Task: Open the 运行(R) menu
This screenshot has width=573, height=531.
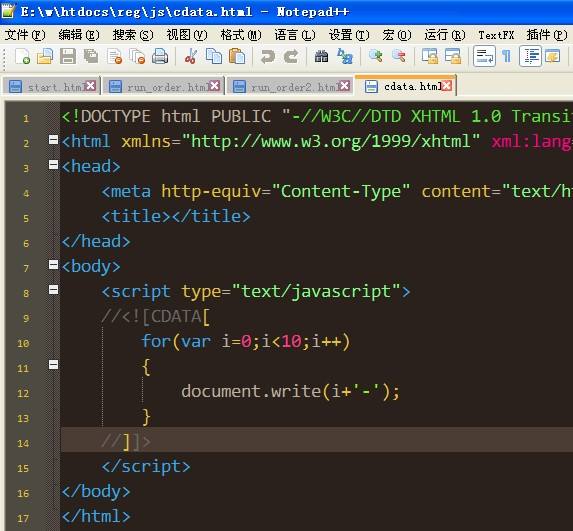Action: click(x=445, y=35)
